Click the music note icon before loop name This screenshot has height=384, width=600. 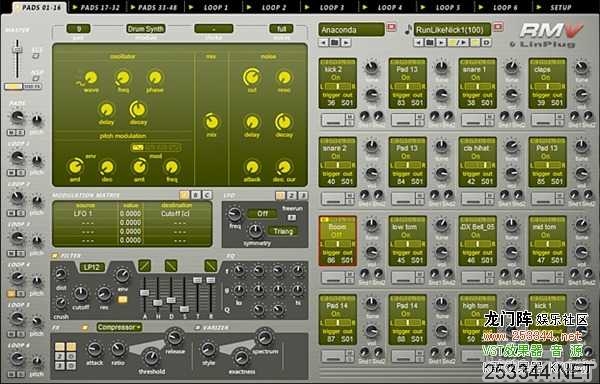(408, 29)
